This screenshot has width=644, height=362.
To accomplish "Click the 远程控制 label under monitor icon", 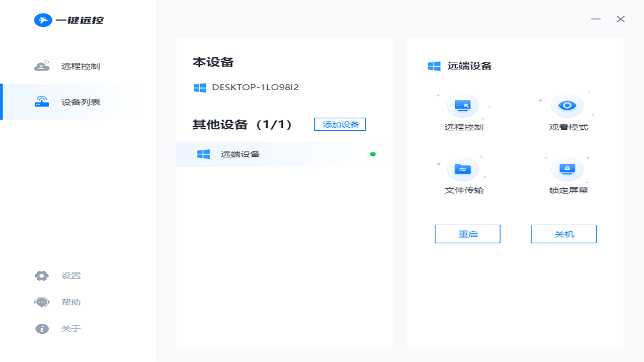I will [x=464, y=127].
